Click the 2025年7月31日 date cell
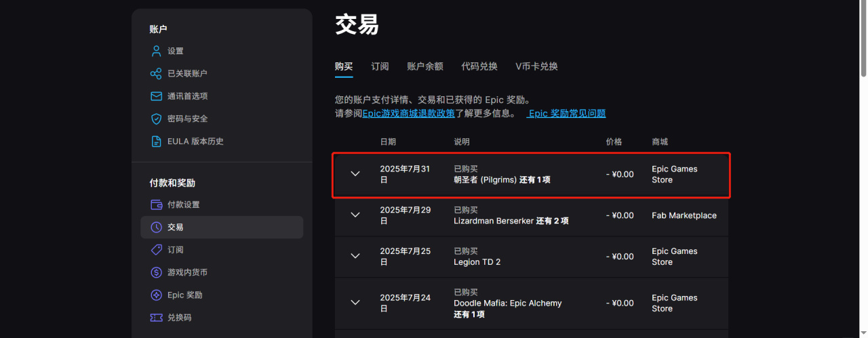 click(405, 174)
